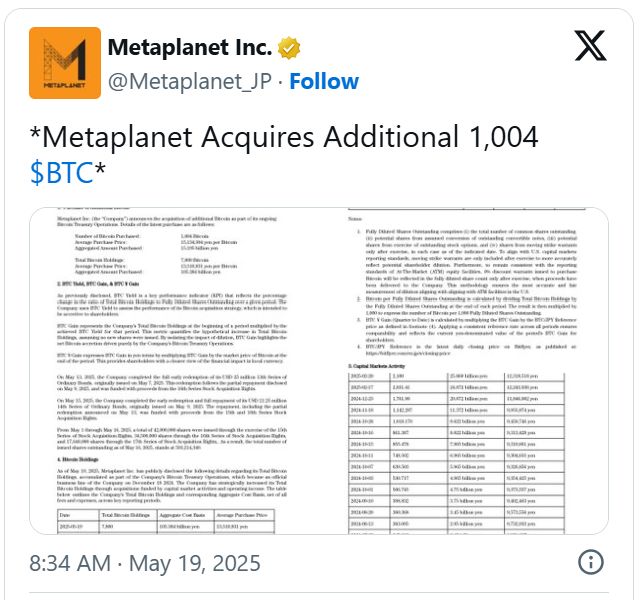Viewport: 640px width, 600px height.
Task: Follow the Metaplanet account
Action: (x=325, y=80)
